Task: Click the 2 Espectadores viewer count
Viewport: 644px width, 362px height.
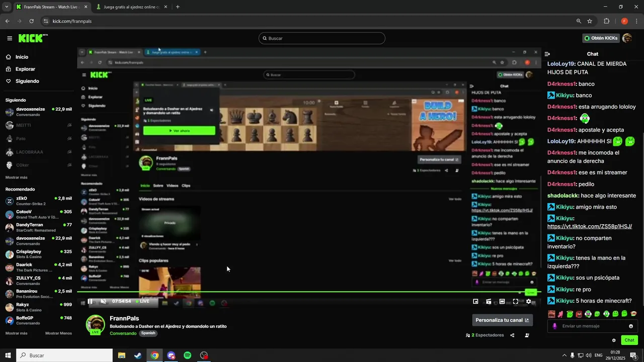Action: click(485, 335)
